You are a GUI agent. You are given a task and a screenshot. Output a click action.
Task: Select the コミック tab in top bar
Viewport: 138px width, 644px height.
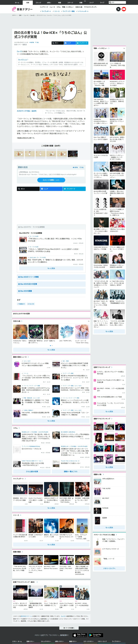[x=38, y=2]
